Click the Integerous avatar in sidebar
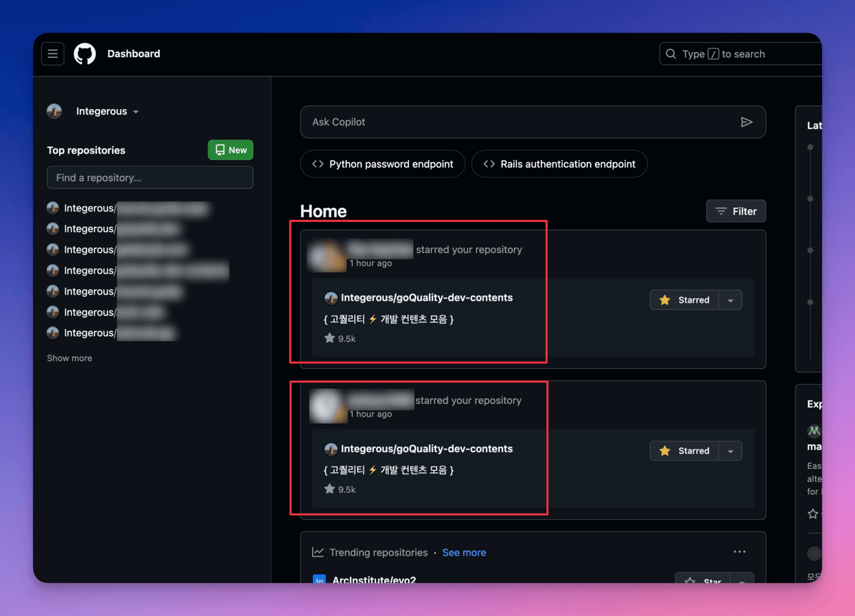Screen dimensions: 855x616 click(x=54, y=112)
